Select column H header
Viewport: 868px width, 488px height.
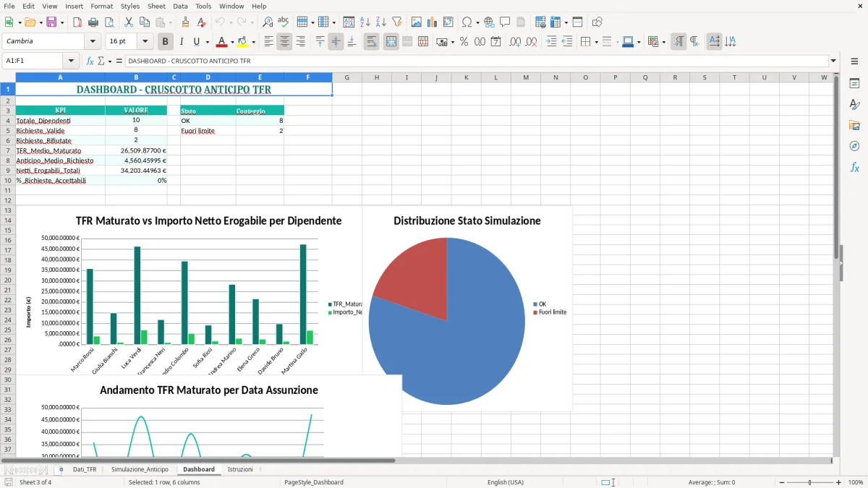[377, 77]
